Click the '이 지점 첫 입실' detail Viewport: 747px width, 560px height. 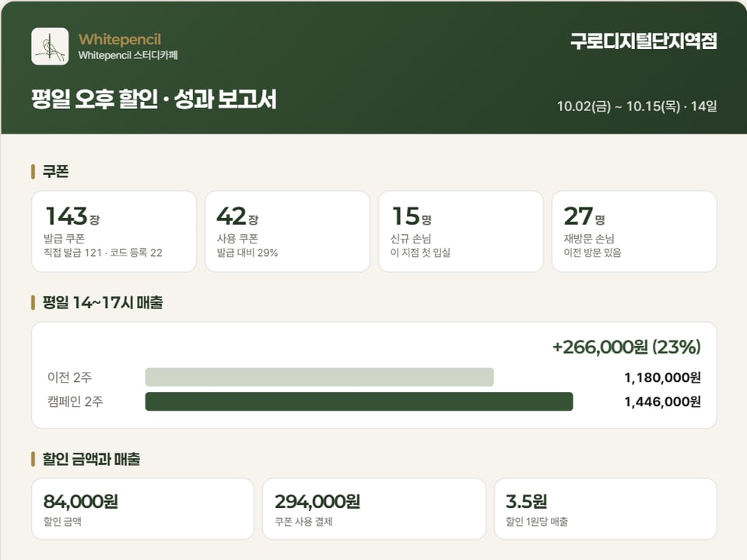coord(420,252)
